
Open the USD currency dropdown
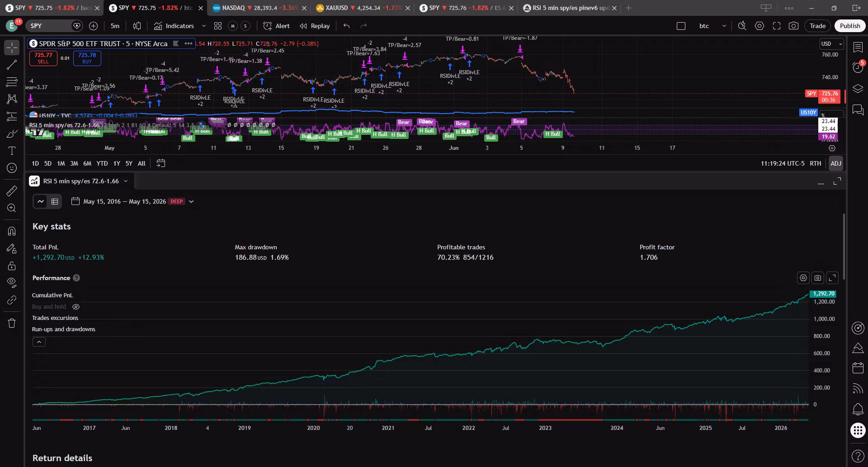832,44
